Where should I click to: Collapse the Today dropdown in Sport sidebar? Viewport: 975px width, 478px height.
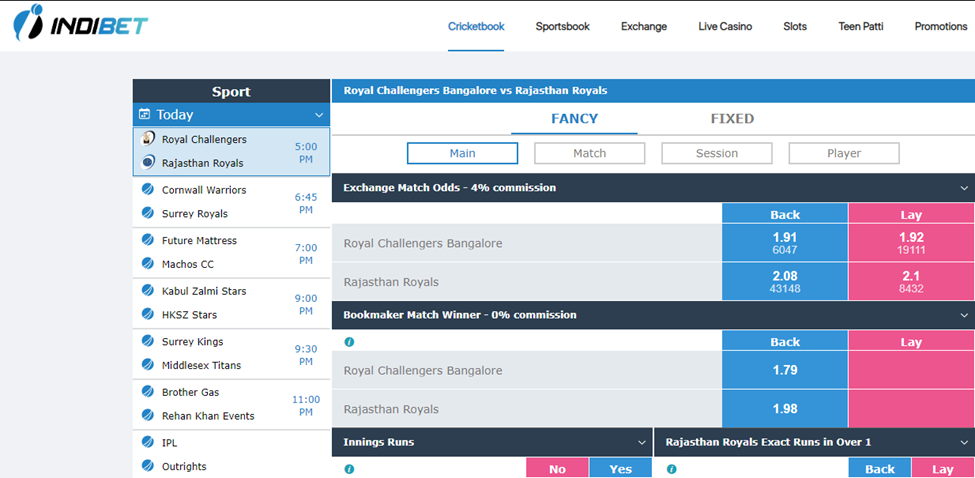tap(319, 115)
